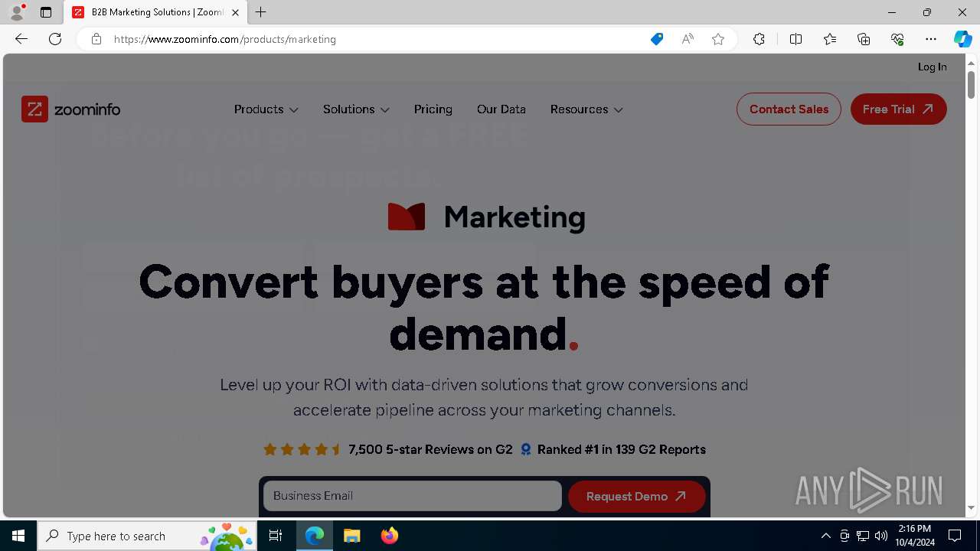The image size is (980, 551).
Task: Open the notification center
Action: point(955,536)
